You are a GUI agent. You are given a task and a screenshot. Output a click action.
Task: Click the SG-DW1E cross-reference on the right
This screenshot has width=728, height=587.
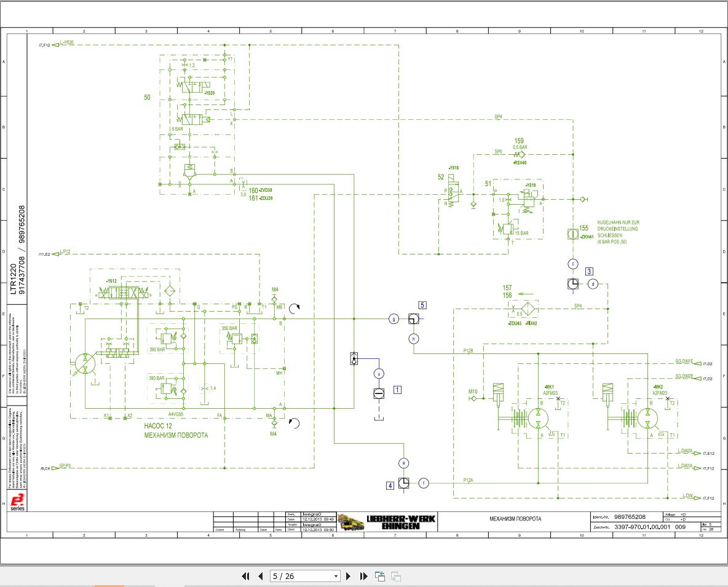coord(684,361)
